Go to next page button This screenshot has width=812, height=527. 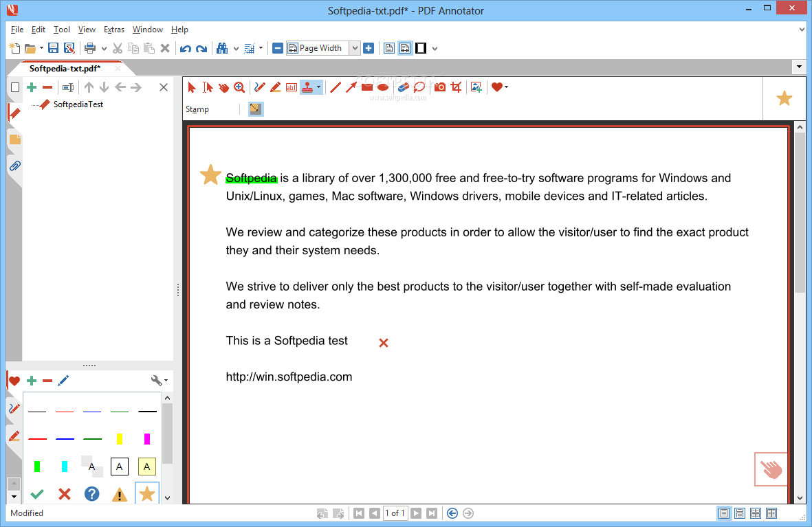pos(416,513)
